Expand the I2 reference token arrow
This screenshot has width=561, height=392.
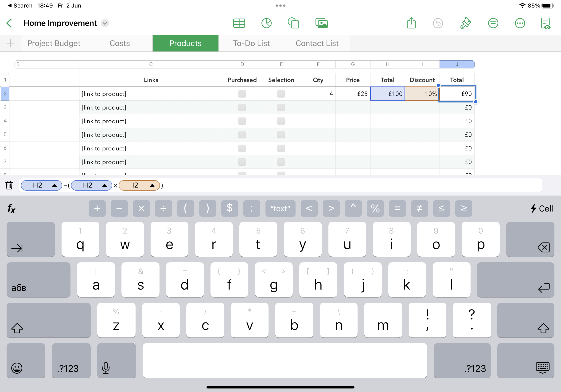(x=152, y=185)
